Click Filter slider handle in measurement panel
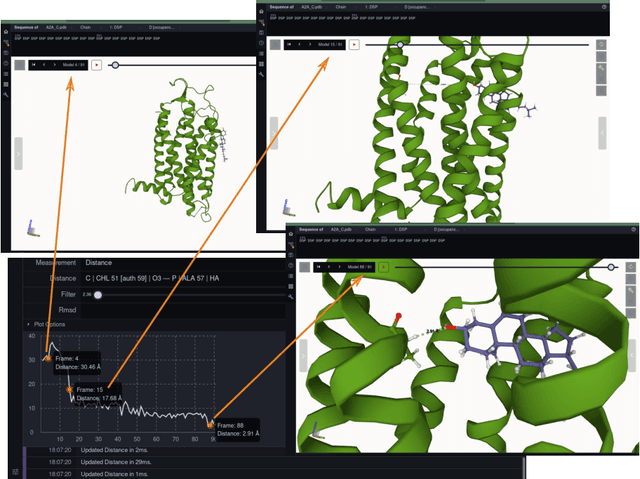The height and width of the screenshot is (479, 640). tap(98, 295)
